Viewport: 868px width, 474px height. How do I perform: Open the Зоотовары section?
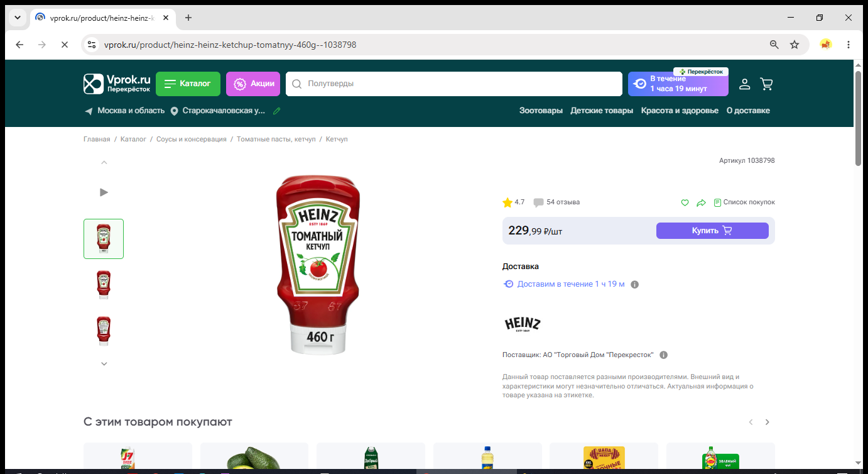(541, 111)
